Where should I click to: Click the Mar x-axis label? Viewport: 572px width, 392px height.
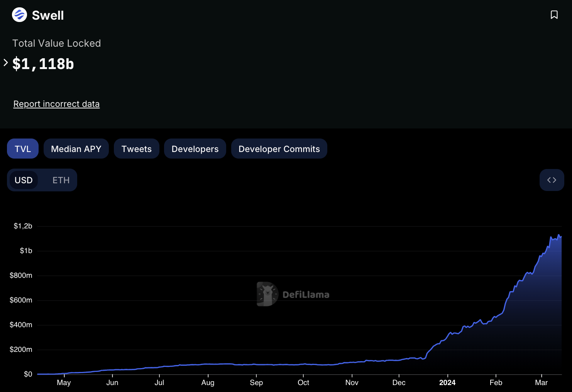click(542, 383)
